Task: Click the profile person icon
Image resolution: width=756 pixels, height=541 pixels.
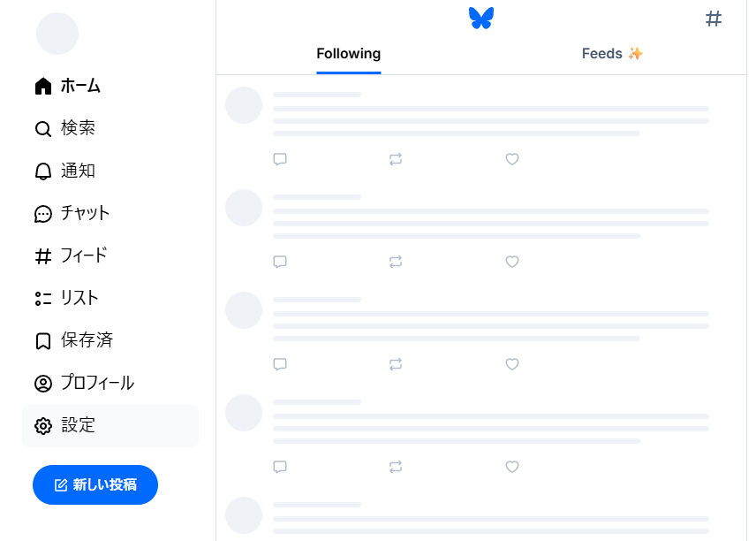Action: pyautogui.click(x=43, y=384)
